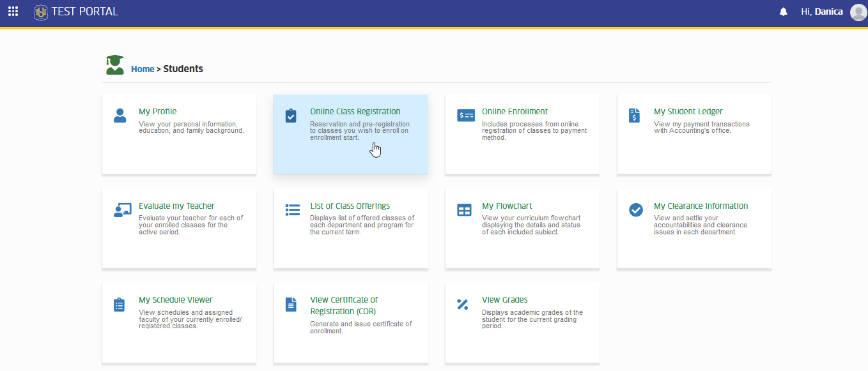
Task: Open My Schedule Viewer title
Action: pyautogui.click(x=176, y=300)
